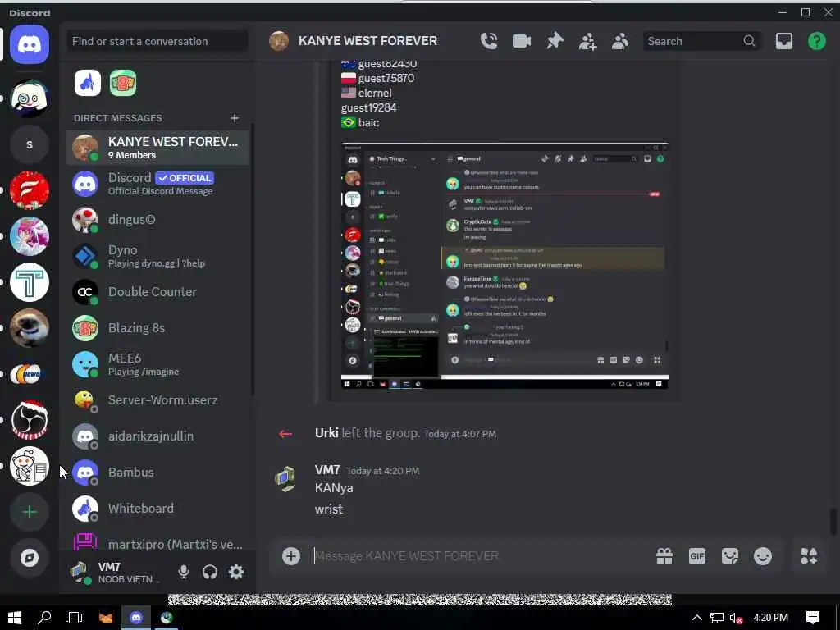
Task: Toggle the member list panel
Action: 620,41
